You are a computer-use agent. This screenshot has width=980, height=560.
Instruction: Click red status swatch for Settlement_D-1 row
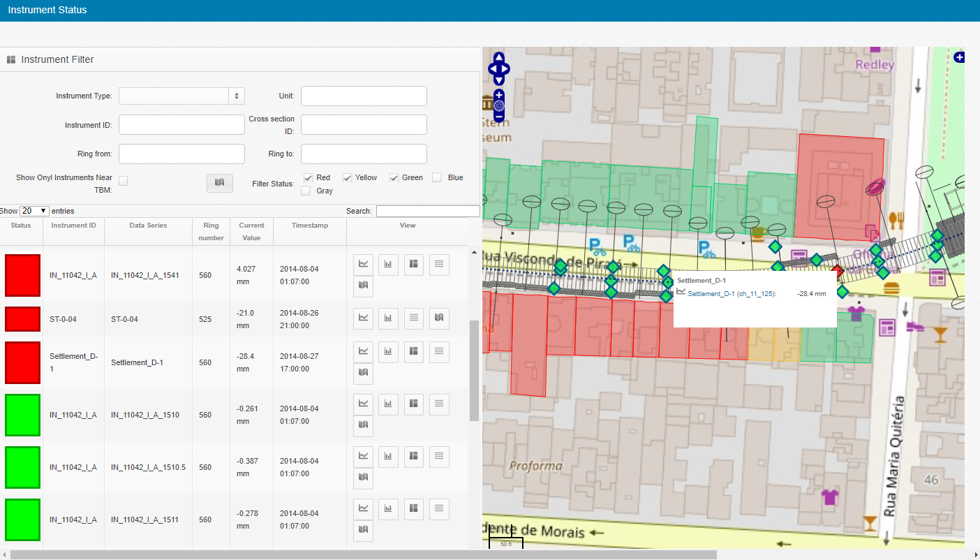pyautogui.click(x=22, y=362)
